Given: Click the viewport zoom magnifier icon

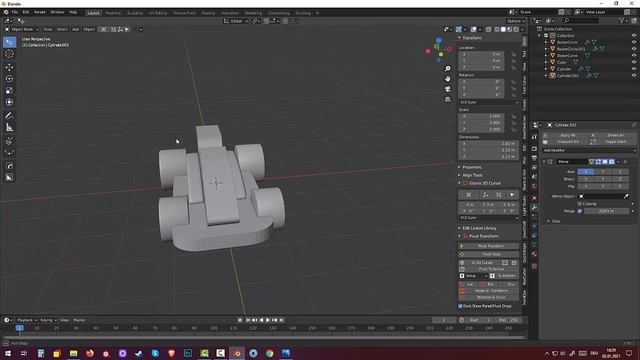Looking at the screenshot, I should pos(448,69).
